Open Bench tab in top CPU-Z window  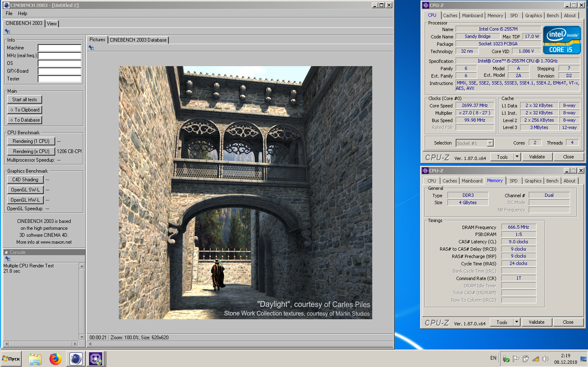click(x=553, y=16)
